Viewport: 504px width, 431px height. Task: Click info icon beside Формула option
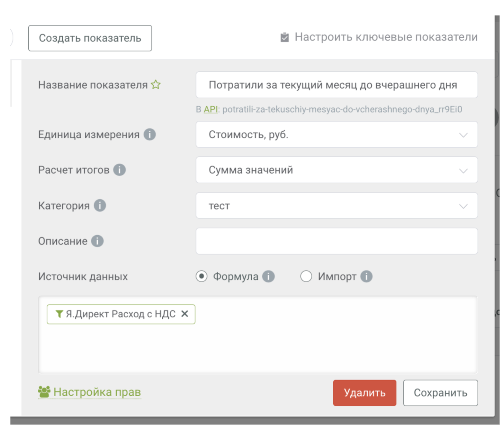point(268,276)
